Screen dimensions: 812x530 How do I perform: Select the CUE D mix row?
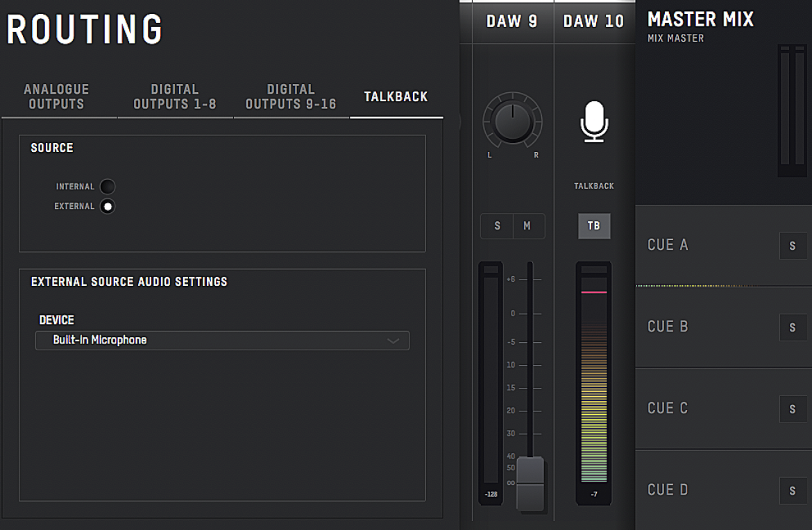click(723, 490)
